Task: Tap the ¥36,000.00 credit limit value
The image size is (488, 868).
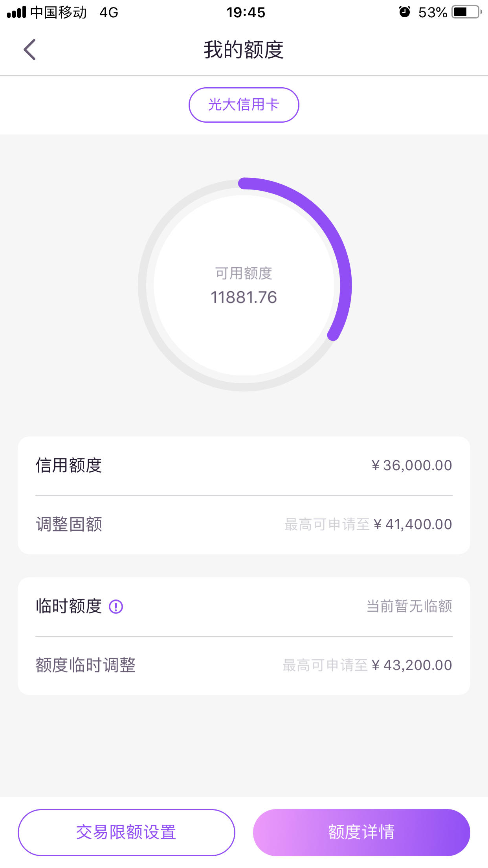Action: [412, 465]
